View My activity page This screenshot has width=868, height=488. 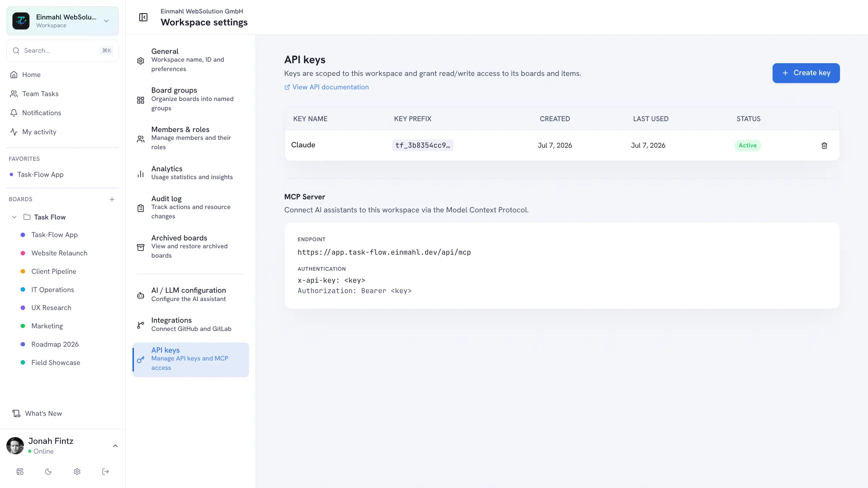tap(62, 132)
